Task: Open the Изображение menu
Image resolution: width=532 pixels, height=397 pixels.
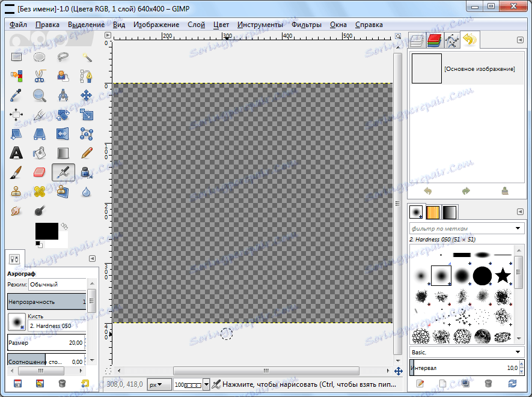Action: pyautogui.click(x=156, y=25)
